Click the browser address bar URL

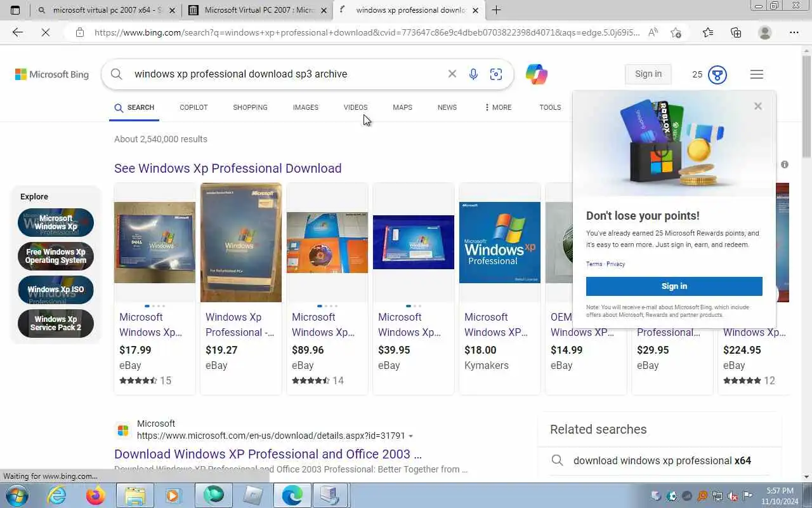367,32
